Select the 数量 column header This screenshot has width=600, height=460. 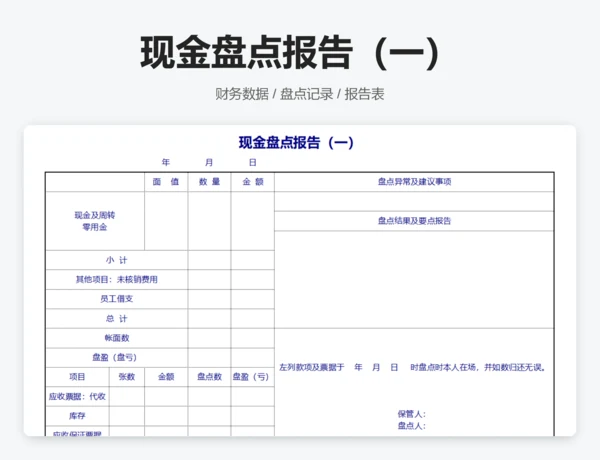point(209,182)
